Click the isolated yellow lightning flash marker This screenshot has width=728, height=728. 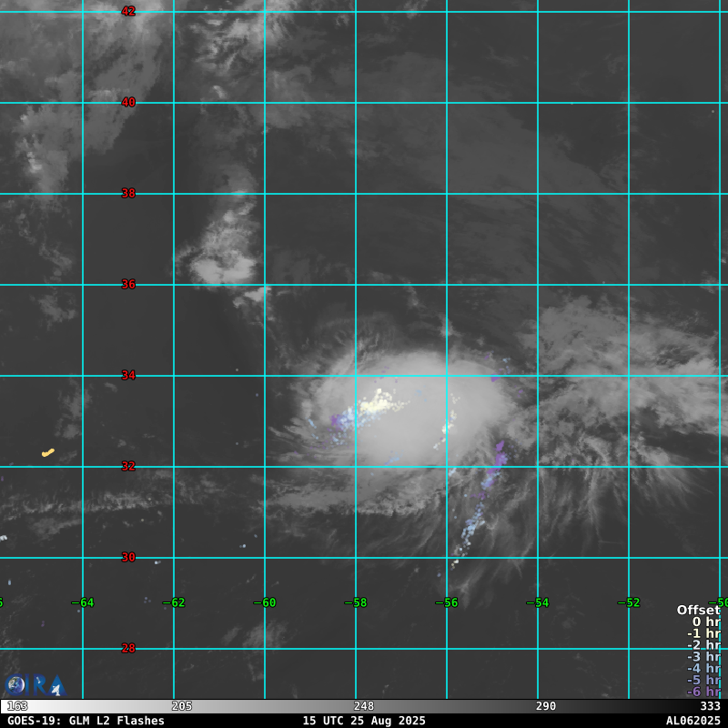47,452
